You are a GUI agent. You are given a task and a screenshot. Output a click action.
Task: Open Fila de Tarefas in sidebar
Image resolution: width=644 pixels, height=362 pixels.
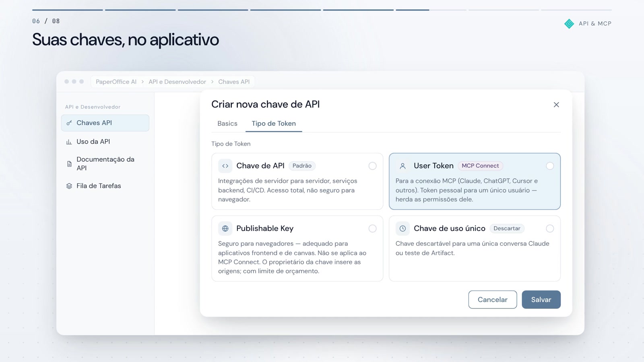click(x=105, y=186)
